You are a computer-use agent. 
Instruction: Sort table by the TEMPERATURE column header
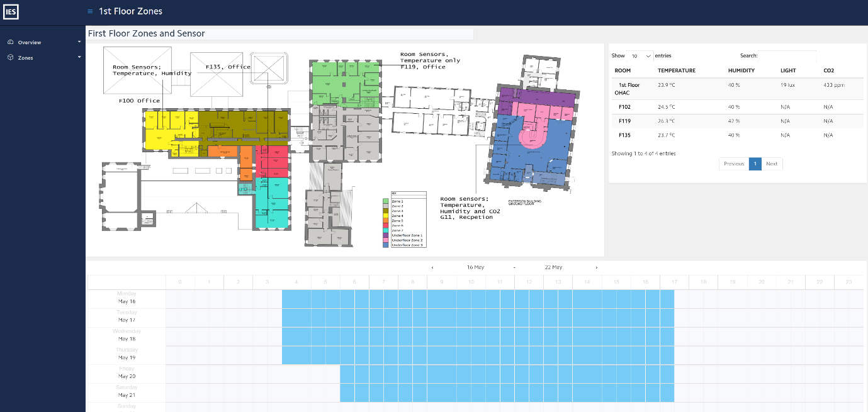click(x=677, y=70)
